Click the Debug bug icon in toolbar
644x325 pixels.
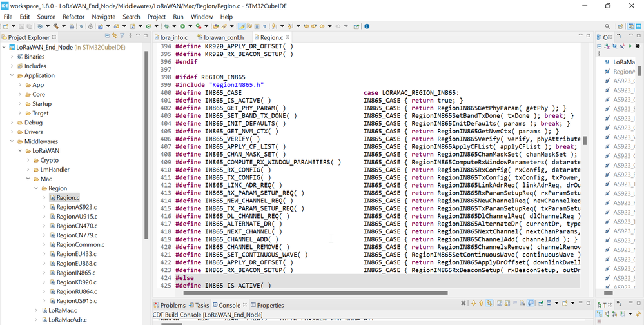(166, 26)
